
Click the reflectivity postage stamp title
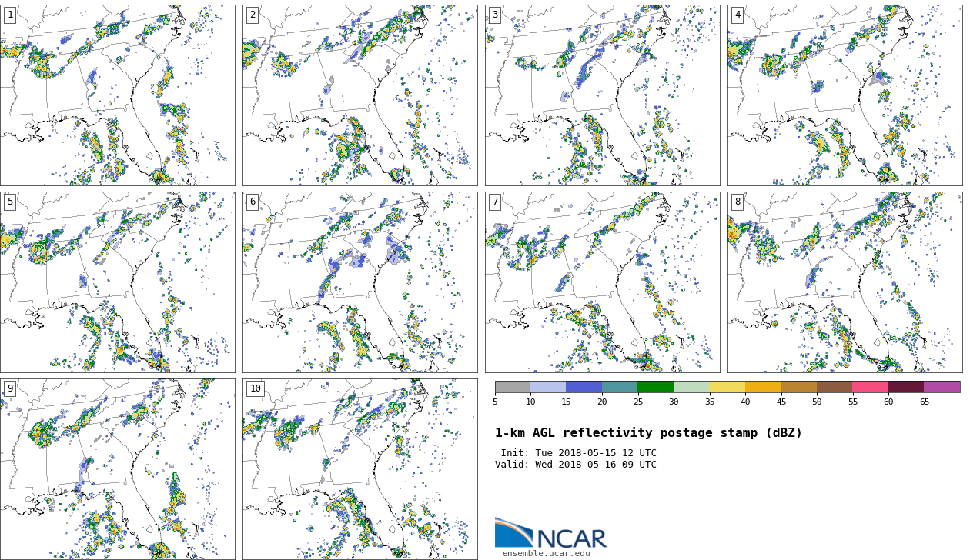(x=648, y=433)
